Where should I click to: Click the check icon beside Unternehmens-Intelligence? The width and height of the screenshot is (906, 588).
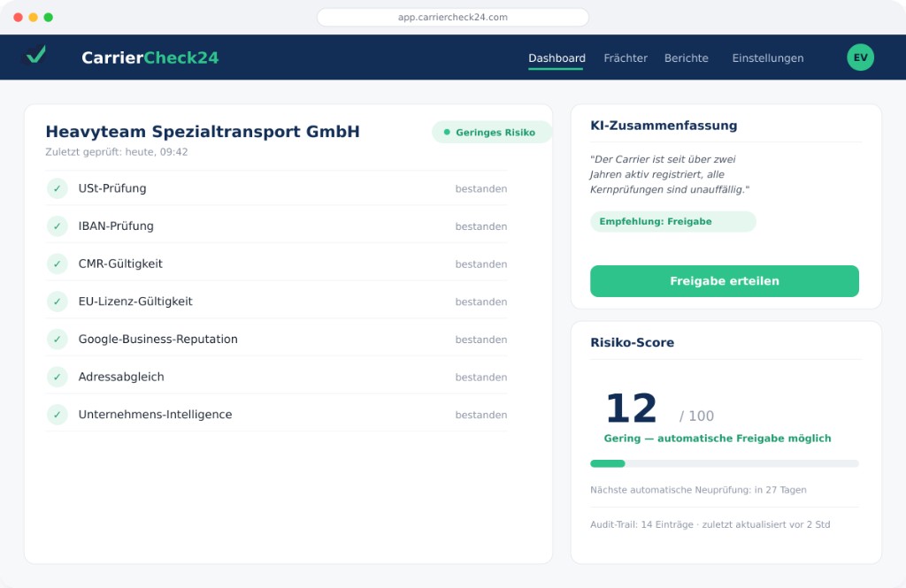click(58, 414)
